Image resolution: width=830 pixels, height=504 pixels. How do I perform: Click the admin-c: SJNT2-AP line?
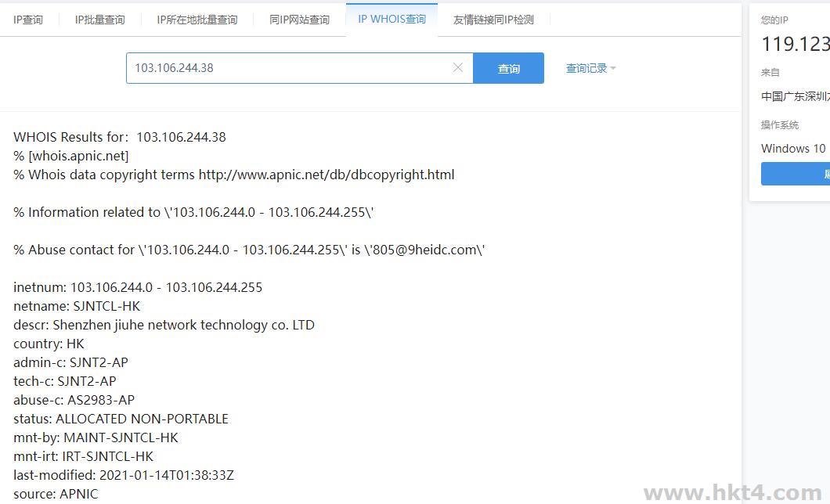71,362
